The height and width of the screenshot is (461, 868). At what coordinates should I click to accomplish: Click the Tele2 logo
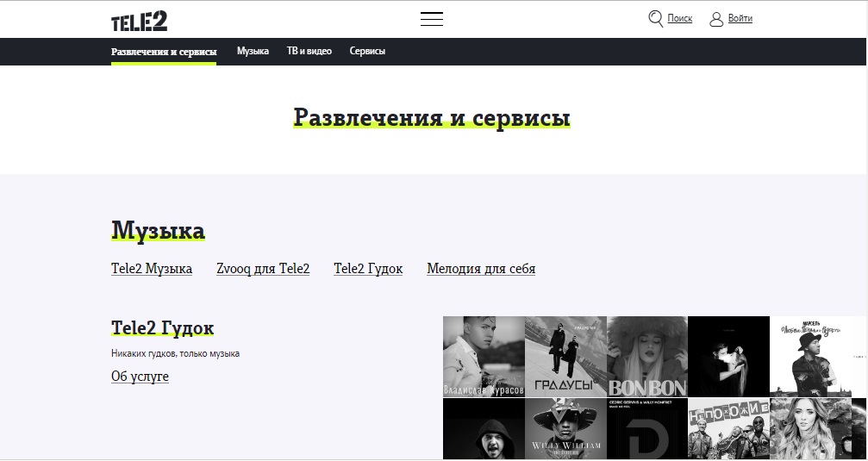139,19
